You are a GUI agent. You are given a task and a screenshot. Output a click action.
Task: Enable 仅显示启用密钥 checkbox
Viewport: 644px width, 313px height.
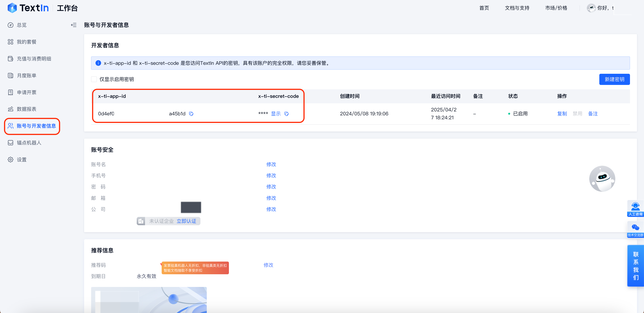point(94,79)
